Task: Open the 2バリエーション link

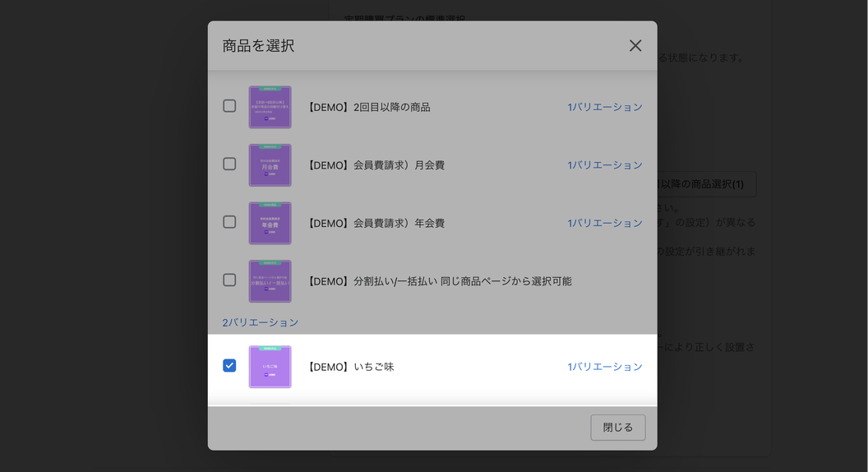Action: coord(261,322)
